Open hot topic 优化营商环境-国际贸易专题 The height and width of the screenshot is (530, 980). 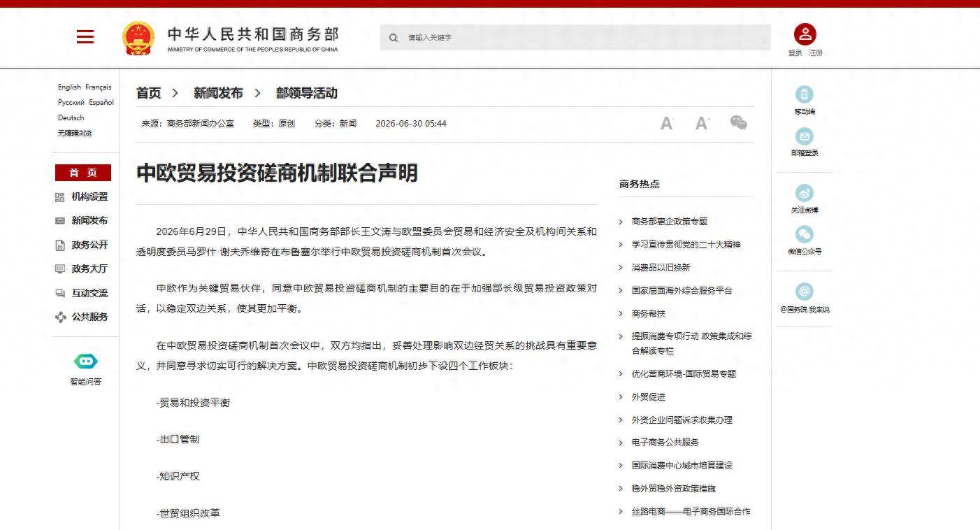(x=684, y=374)
